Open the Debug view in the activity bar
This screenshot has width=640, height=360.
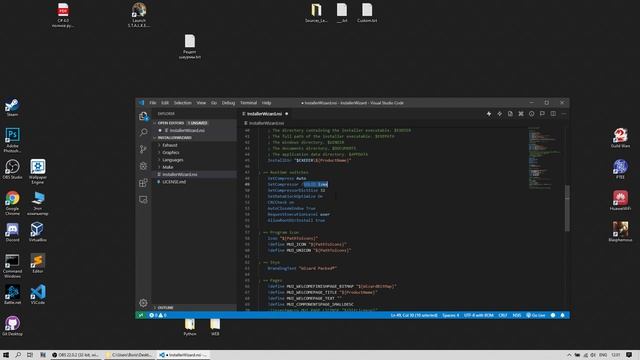coord(143,166)
